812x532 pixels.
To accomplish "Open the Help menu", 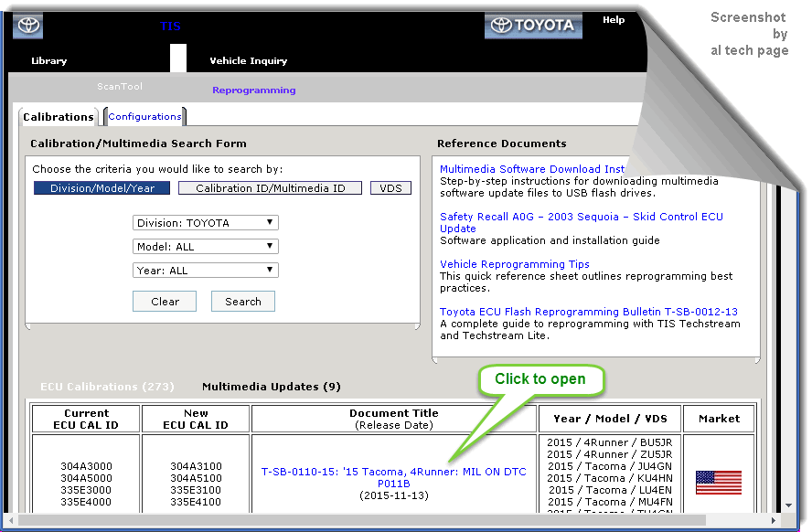I will coord(614,20).
